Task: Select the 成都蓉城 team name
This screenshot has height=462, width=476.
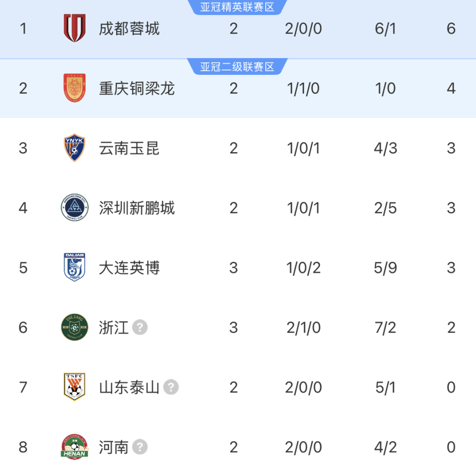Action: click(x=129, y=28)
